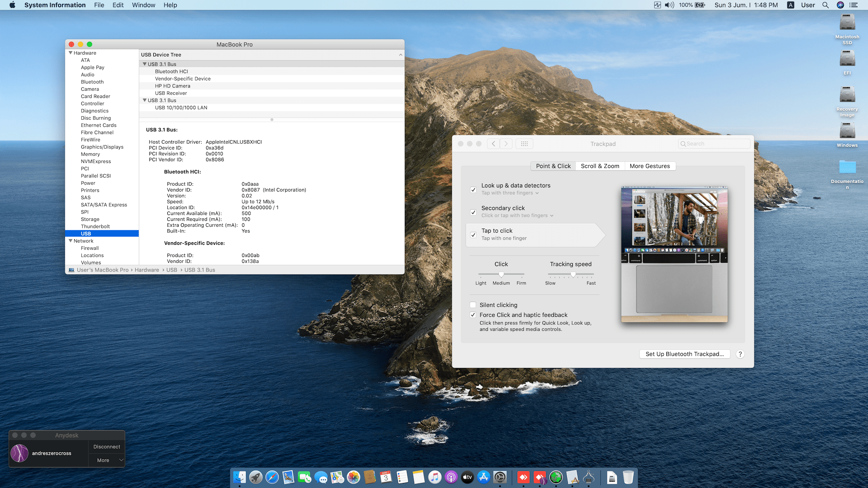Image resolution: width=868 pixels, height=488 pixels.
Task: Adjust the Tracking speed slider
Action: (573, 274)
